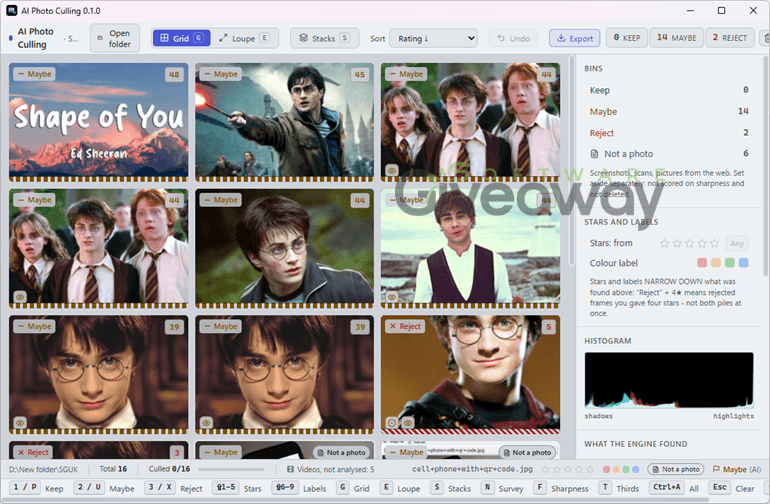Switch to Loupe view
Viewport: 770px width, 504px height.
click(x=244, y=38)
